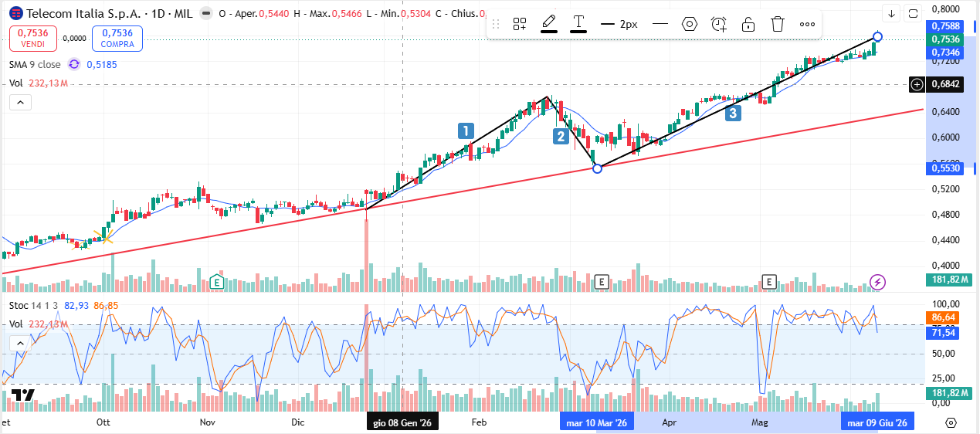The width and height of the screenshot is (980, 434).
Task: Click the Stoc value 82,93 in the legend
Action: (76, 306)
